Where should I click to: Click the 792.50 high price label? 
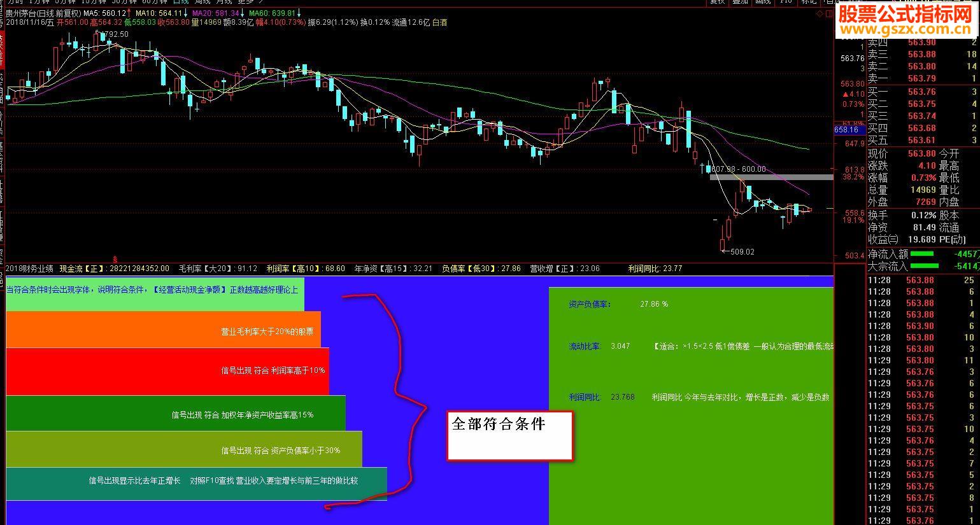[x=115, y=34]
